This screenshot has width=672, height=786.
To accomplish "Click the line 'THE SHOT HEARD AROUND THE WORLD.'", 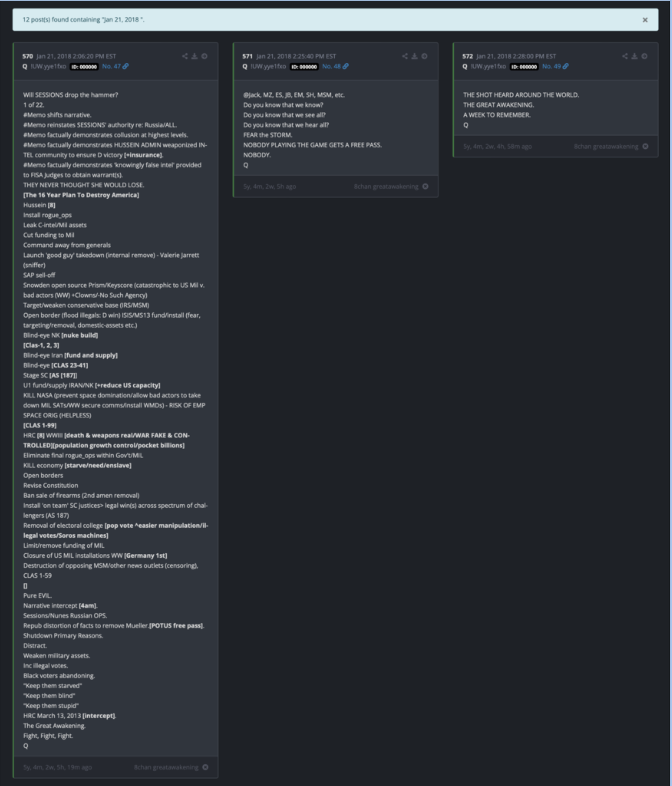I will click(x=521, y=95).
